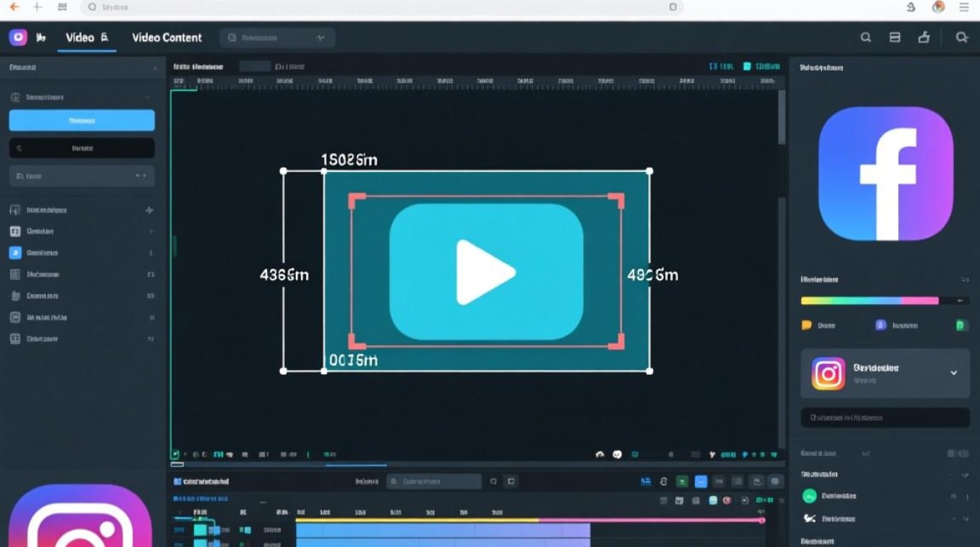The height and width of the screenshot is (547, 980).
Task: Click the blue sliders icon in the timeline toolbar
Action: (x=645, y=481)
